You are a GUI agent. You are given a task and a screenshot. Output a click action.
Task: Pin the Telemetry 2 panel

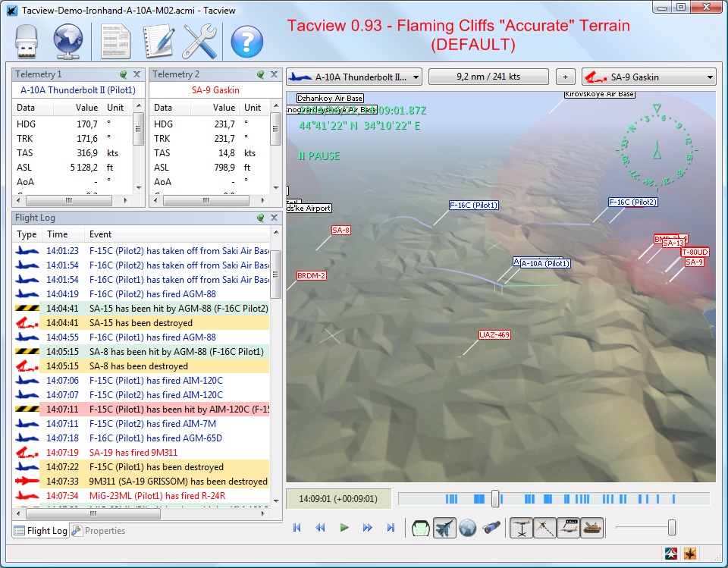(260, 74)
